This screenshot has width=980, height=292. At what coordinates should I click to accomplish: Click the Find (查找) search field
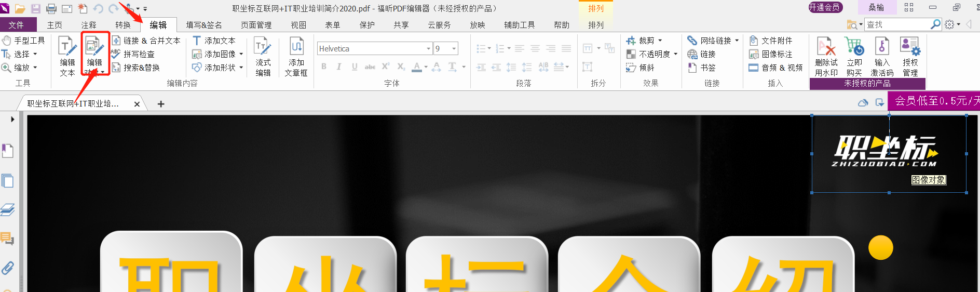coord(897,24)
